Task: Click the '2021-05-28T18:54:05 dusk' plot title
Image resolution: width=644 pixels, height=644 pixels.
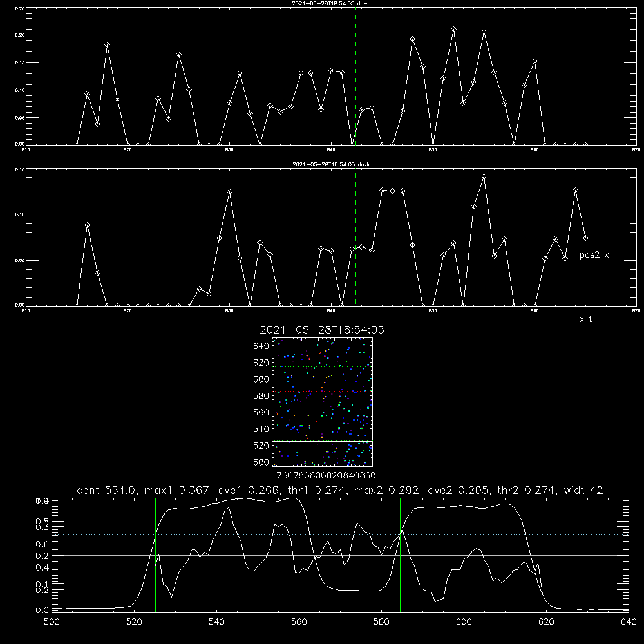Action: 331,164
